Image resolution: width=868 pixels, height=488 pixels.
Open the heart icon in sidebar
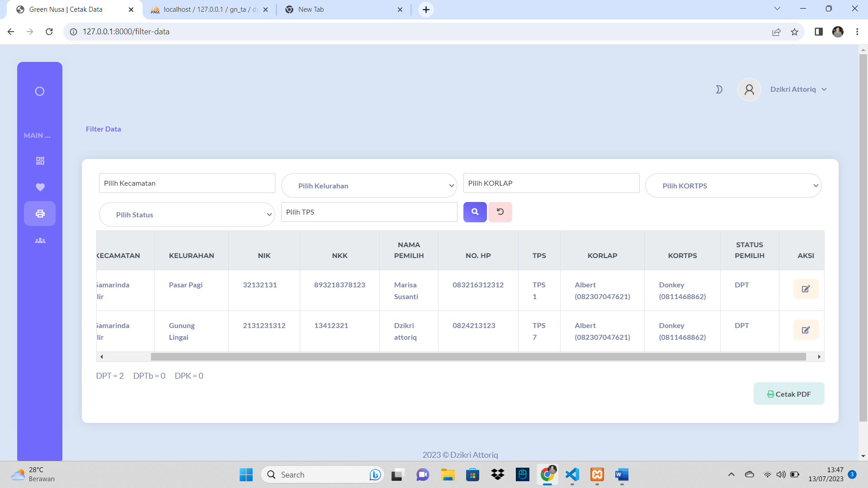pyautogui.click(x=40, y=187)
